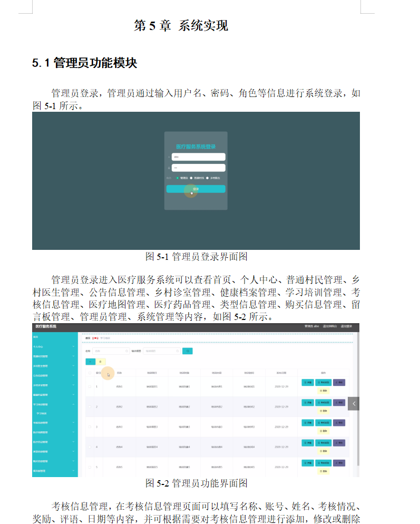The width and height of the screenshot is (420, 524).
Task: Click the user icon beside username field
Action: [x=169, y=157]
